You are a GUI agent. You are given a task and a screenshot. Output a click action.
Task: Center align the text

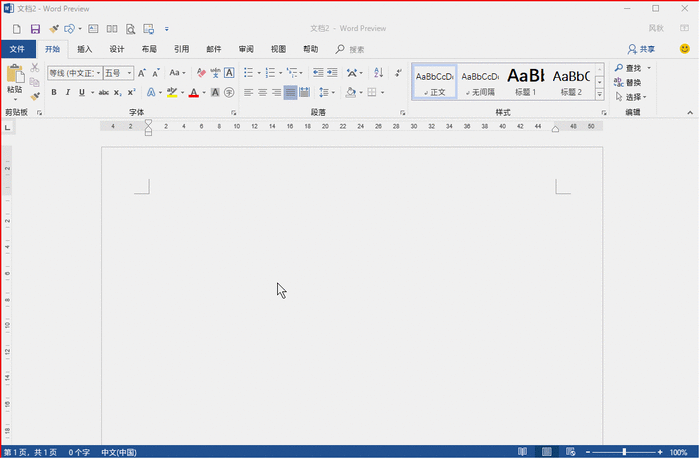pos(262,92)
